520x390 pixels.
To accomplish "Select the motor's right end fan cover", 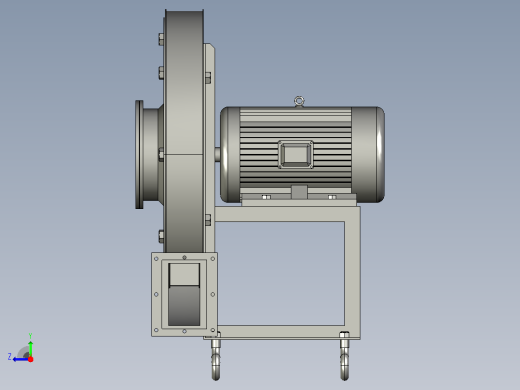I will [x=368, y=154].
